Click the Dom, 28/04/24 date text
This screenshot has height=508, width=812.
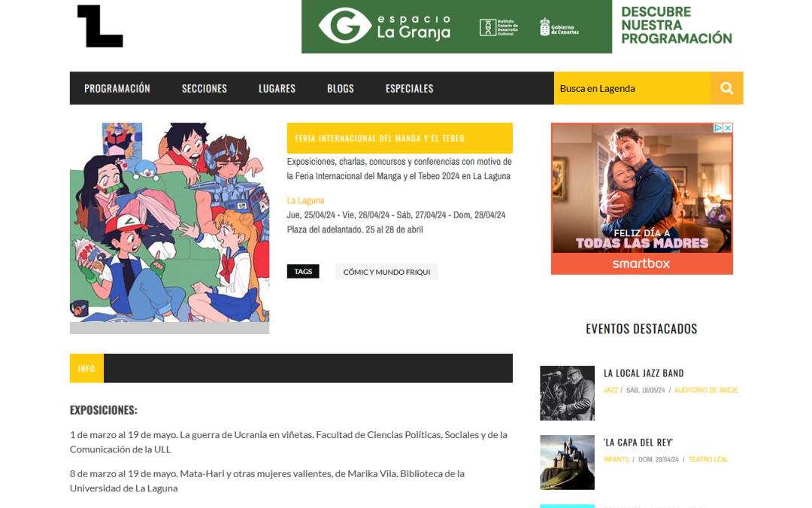point(658,460)
